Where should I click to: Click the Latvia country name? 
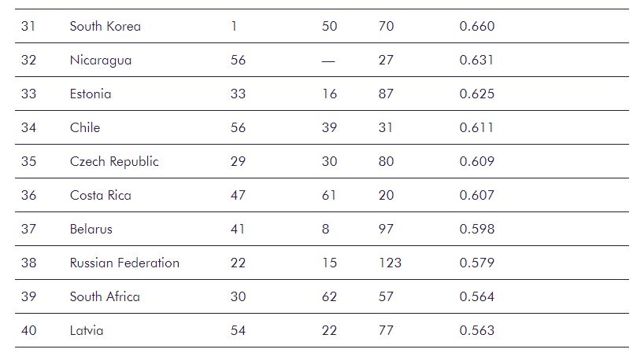click(x=87, y=330)
